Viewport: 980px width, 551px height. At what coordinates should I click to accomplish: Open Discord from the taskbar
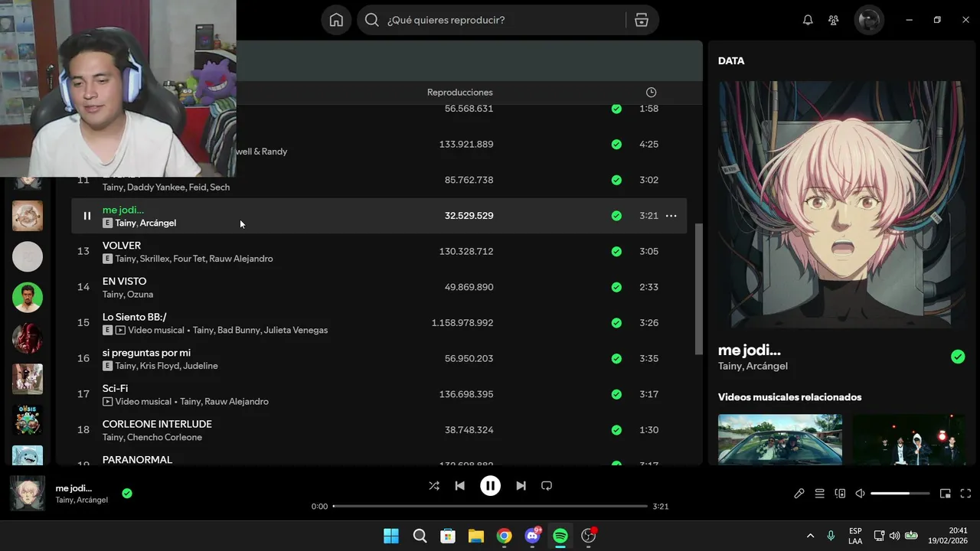coord(533,536)
